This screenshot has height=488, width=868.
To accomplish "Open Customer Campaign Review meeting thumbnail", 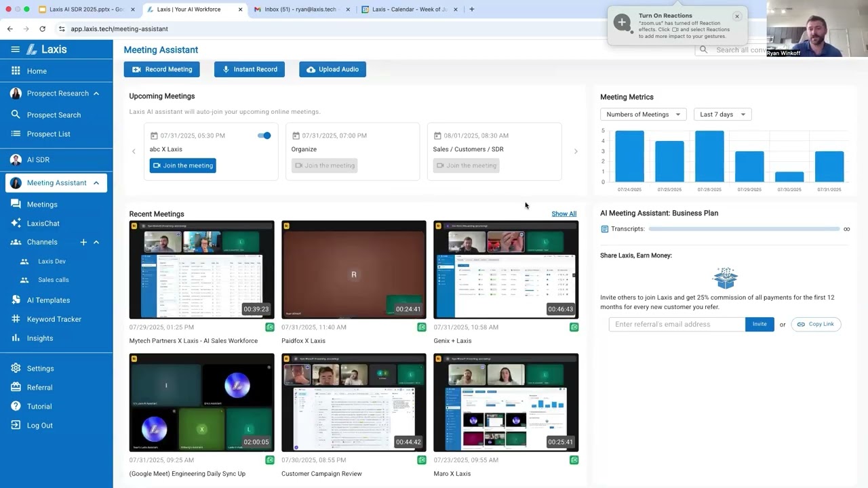I will (x=354, y=402).
